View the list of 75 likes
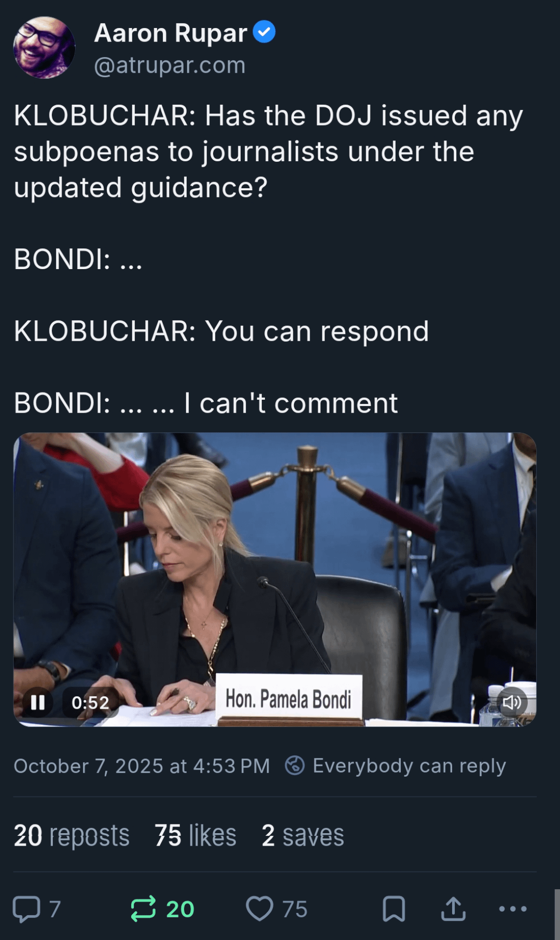The width and height of the screenshot is (560, 940). click(195, 835)
